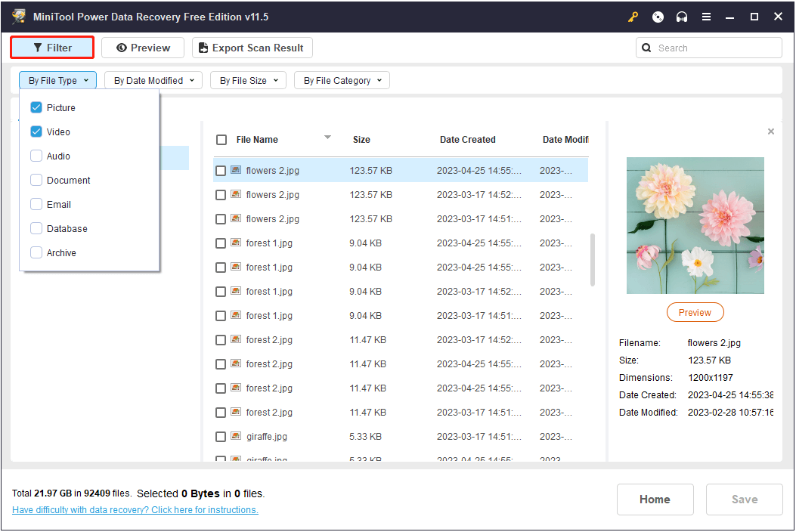The height and width of the screenshot is (532, 796).
Task: Check the giraffe.jpg row checkbox
Action: click(x=220, y=437)
